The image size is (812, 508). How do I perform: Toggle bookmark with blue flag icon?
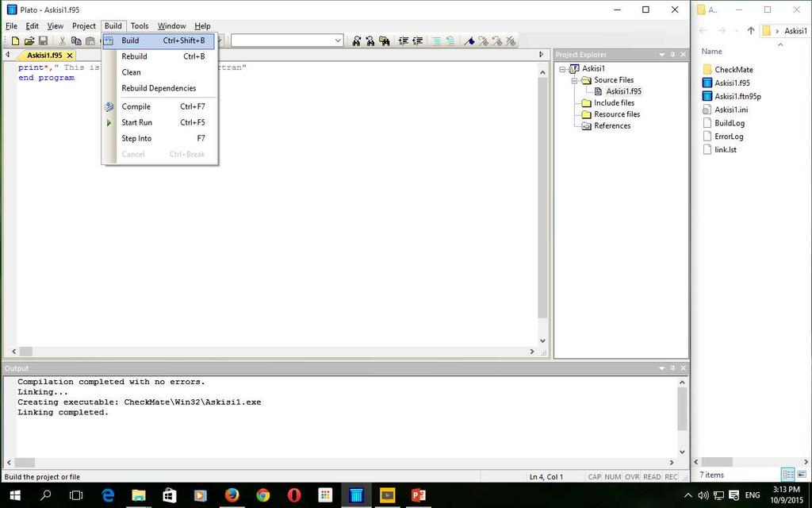click(469, 41)
